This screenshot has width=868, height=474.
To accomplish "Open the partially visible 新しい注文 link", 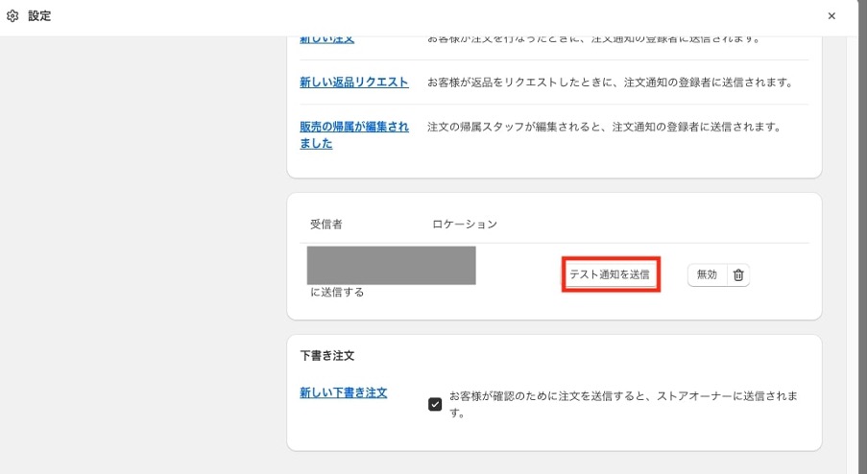I will (x=326, y=39).
